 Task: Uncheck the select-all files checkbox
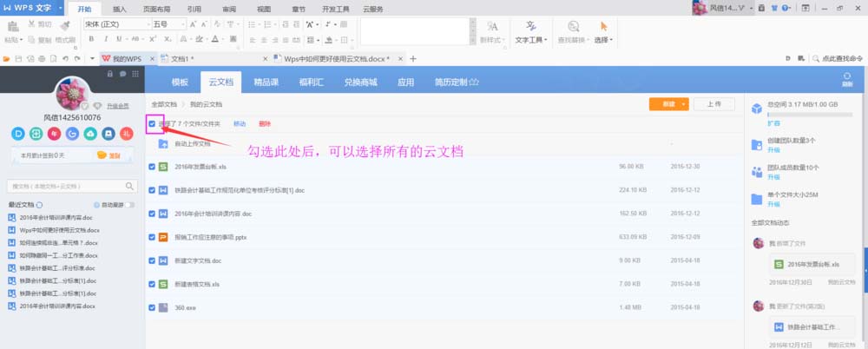[x=152, y=124]
